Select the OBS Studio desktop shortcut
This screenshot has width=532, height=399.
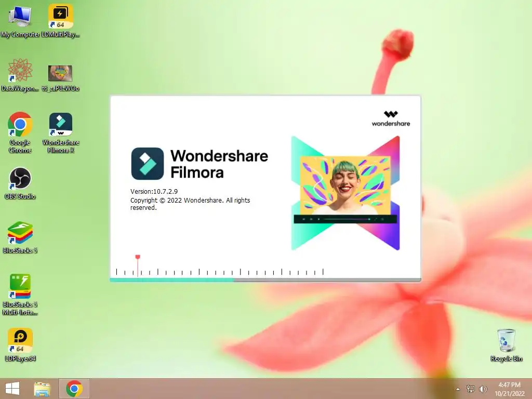click(x=20, y=183)
